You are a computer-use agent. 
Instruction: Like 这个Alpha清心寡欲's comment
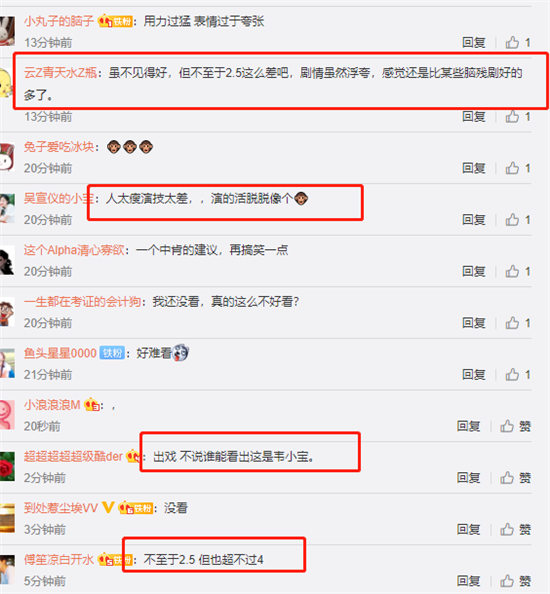pyautogui.click(x=517, y=271)
